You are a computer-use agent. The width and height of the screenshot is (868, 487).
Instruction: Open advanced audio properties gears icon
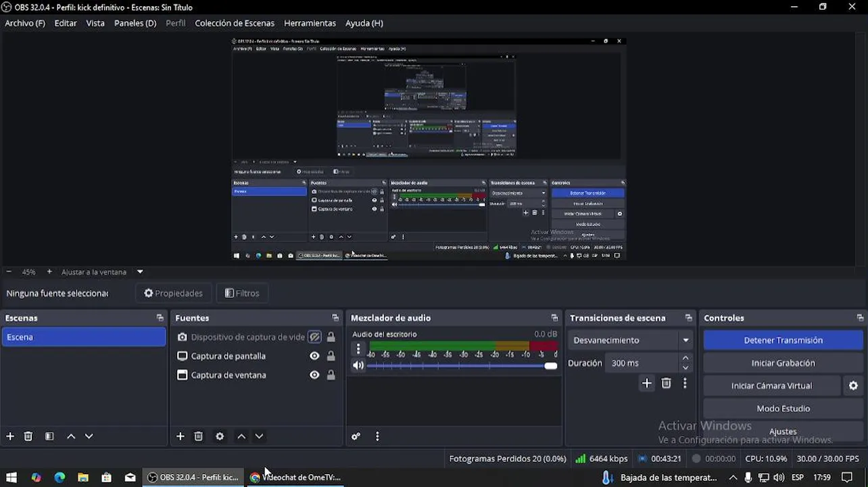356,436
